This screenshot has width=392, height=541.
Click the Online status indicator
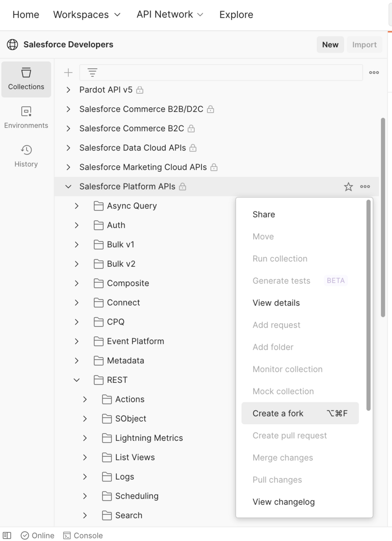(x=37, y=535)
